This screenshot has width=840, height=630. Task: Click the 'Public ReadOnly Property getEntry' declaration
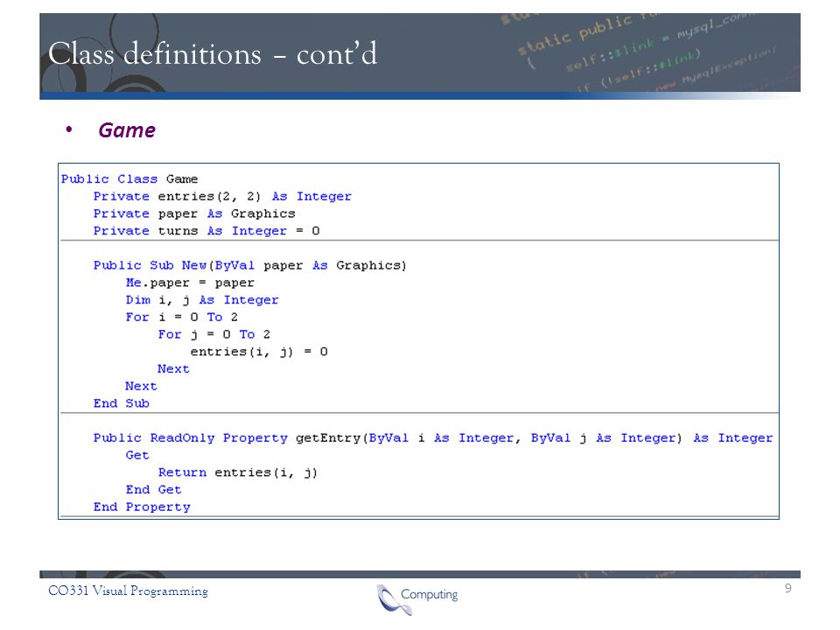point(433,438)
